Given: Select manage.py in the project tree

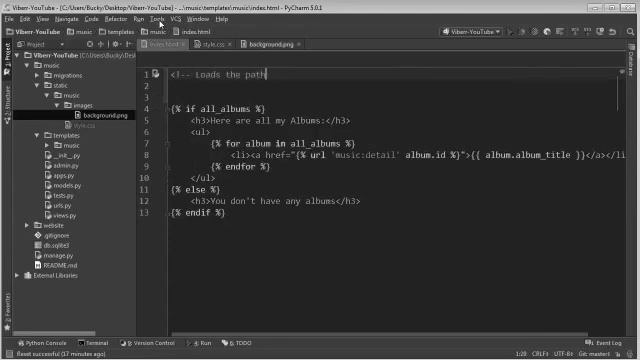Looking at the screenshot, I should [x=54, y=256].
